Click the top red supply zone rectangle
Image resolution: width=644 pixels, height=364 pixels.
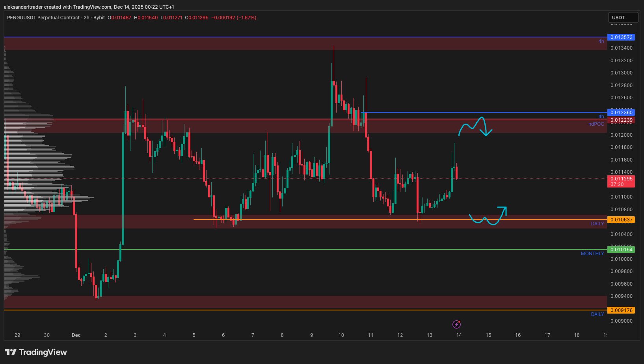[x=305, y=44]
